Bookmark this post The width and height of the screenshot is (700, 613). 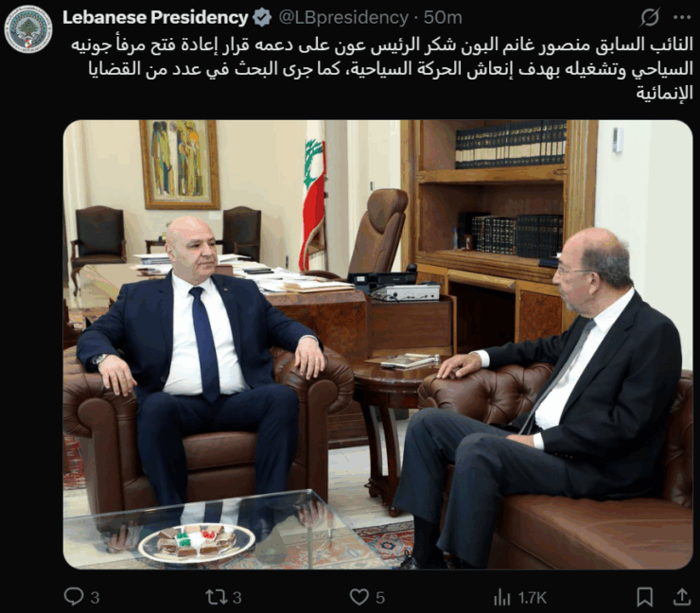pyautogui.click(x=644, y=597)
